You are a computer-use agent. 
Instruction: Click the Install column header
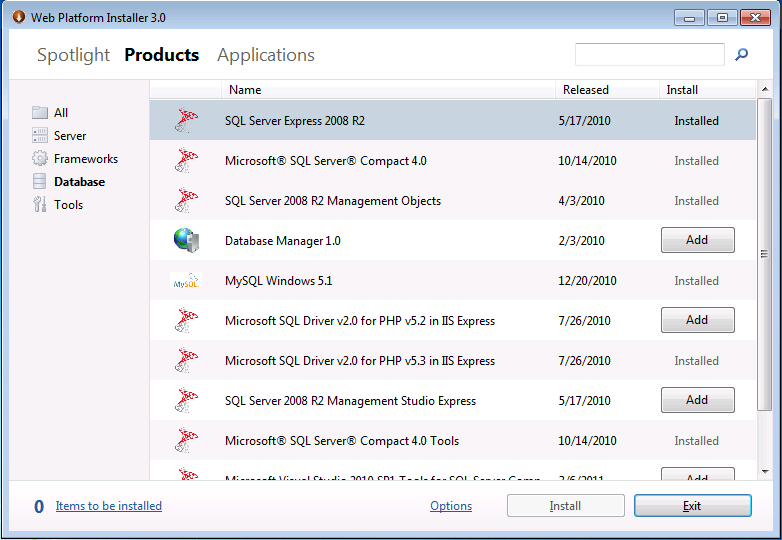(707, 90)
